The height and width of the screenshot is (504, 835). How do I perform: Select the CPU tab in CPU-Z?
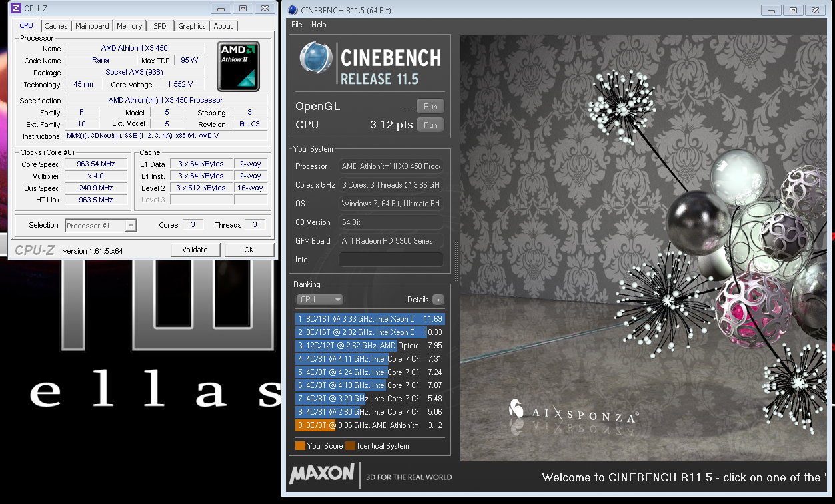tap(26, 25)
